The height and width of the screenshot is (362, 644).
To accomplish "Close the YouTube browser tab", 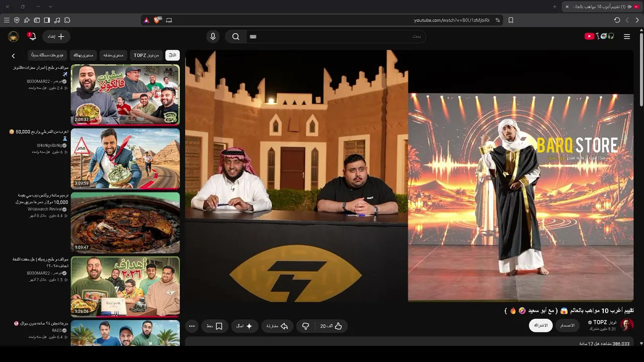I will tap(567, 7).
